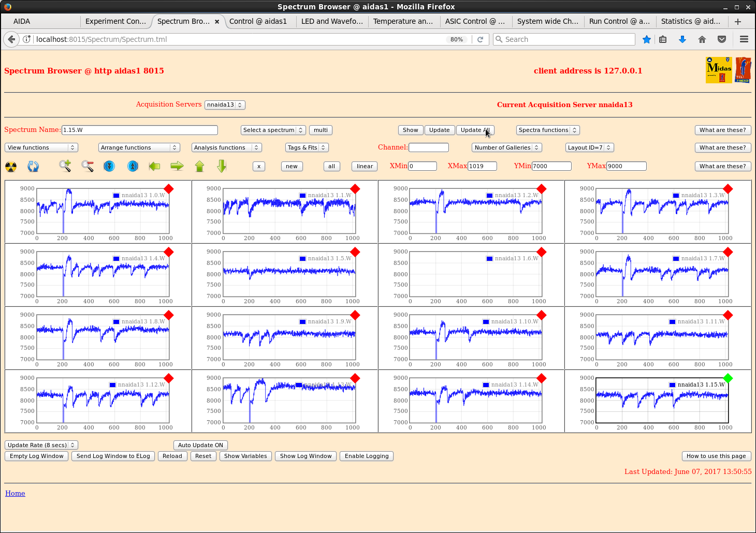Click the blue double down-arrow icon
Viewport: 756px width, 533px height.
109,166
